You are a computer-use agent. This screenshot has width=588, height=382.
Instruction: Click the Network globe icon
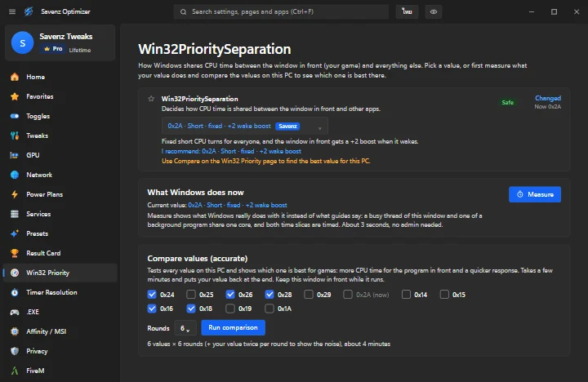15,175
